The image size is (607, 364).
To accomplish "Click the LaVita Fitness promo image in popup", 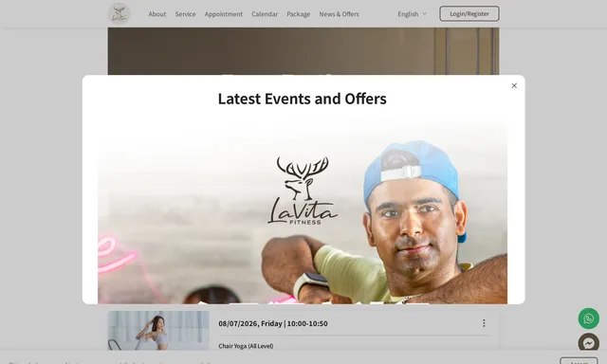I will (303, 210).
